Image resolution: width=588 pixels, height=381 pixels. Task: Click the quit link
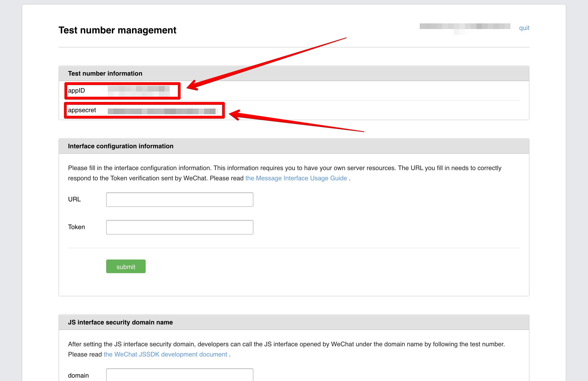(524, 28)
